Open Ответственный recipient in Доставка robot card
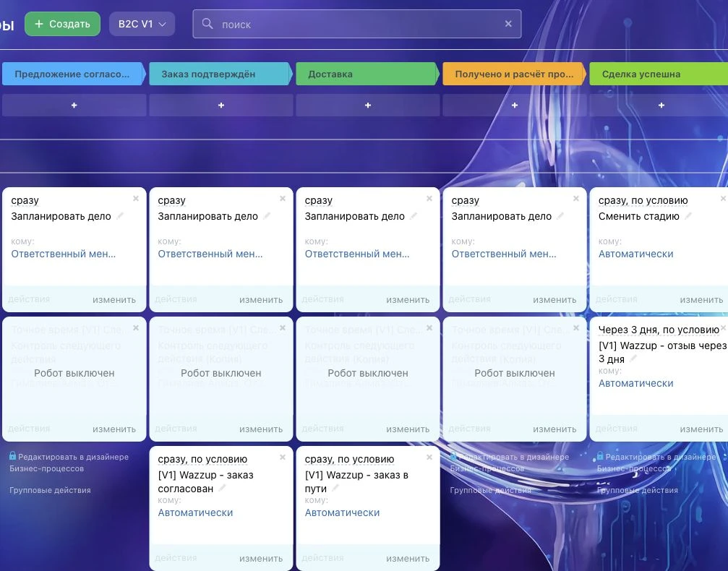The width and height of the screenshot is (728, 571). point(357,254)
